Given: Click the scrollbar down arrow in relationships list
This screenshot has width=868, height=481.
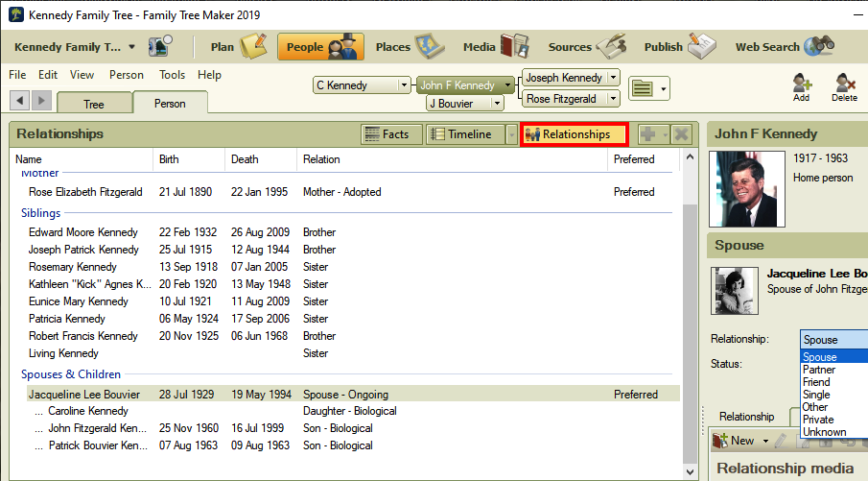Looking at the screenshot, I should (690, 472).
